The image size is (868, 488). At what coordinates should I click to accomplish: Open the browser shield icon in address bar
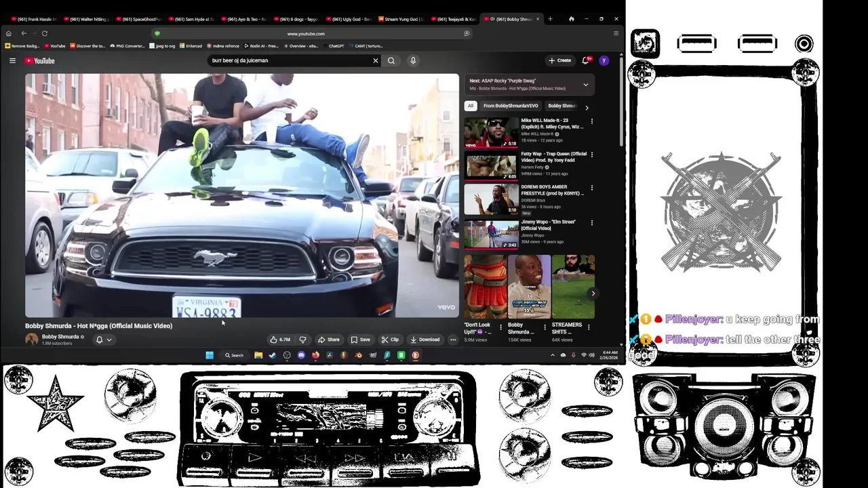coord(157,33)
